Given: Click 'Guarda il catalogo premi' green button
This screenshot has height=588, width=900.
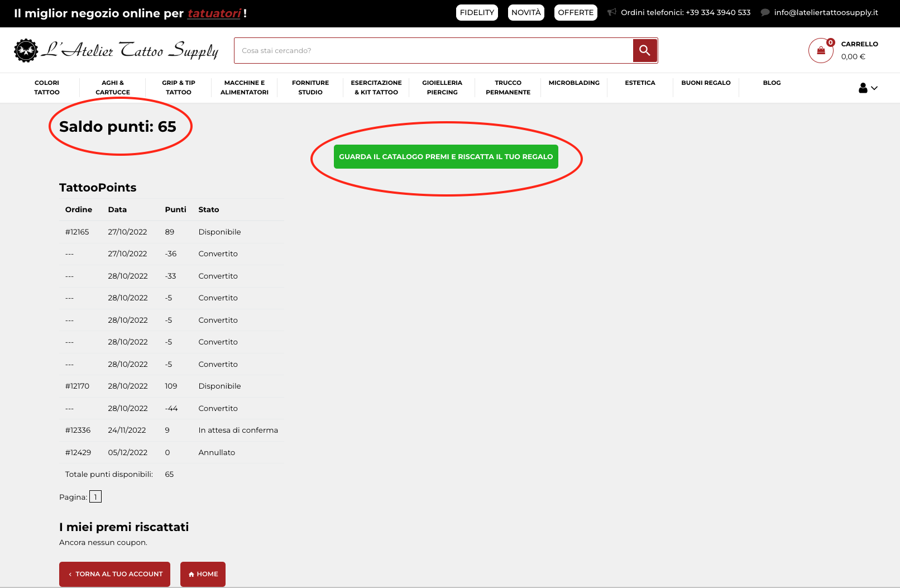Looking at the screenshot, I should coord(446,157).
